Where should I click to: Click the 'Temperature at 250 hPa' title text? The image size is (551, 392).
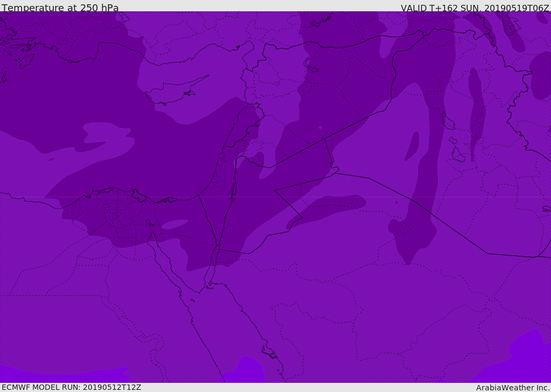pos(60,8)
